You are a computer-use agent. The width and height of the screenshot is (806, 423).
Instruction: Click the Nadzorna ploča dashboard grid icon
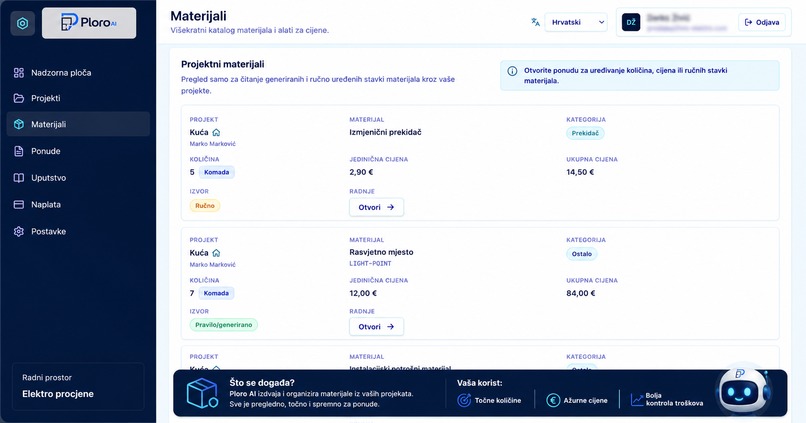(x=19, y=73)
